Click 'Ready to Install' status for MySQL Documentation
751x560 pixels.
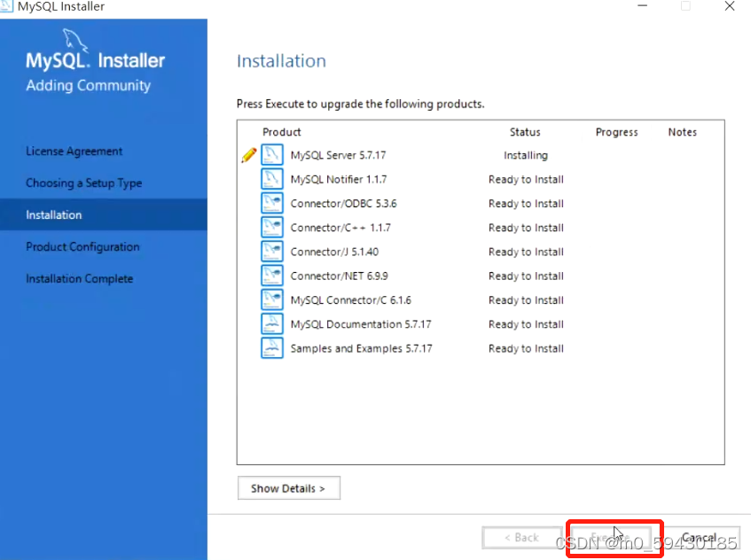[526, 324]
